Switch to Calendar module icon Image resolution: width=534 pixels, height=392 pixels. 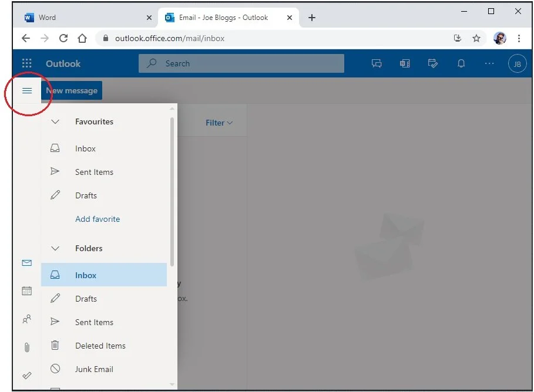point(27,291)
